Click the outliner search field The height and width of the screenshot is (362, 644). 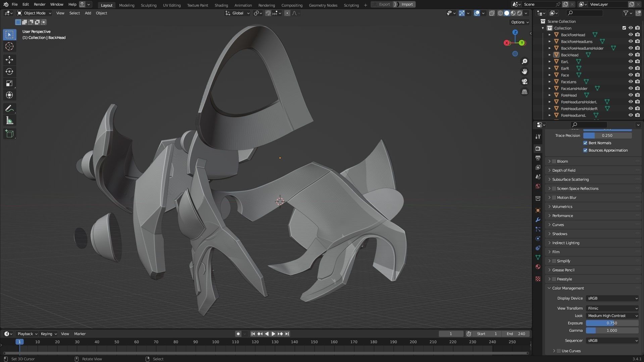point(584,13)
